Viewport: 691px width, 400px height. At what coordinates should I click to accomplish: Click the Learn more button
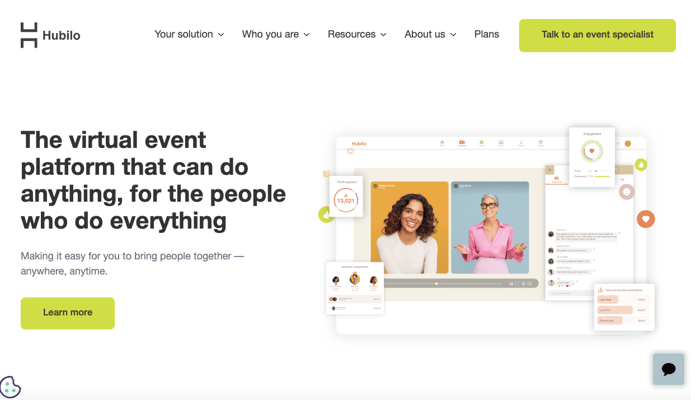(68, 313)
